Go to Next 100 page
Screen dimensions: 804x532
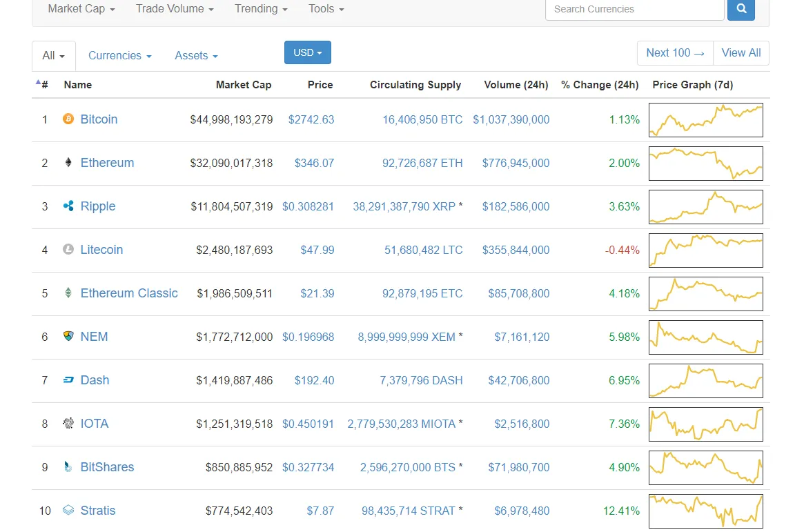coord(675,53)
